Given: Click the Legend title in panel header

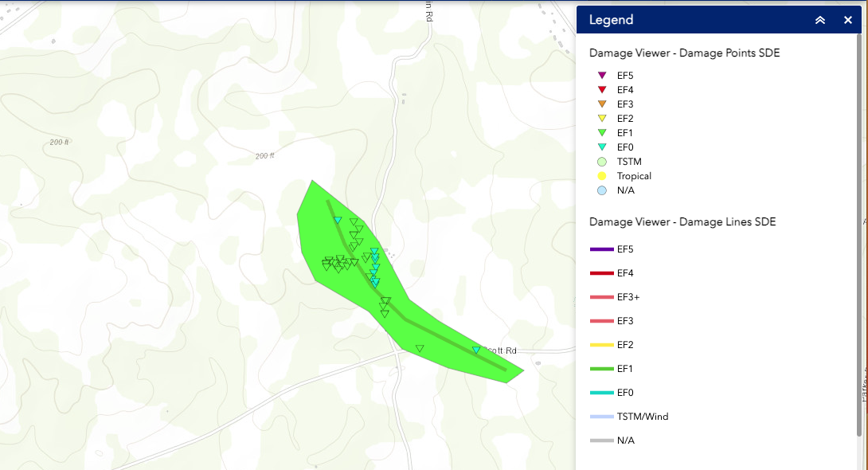Looking at the screenshot, I should click(611, 20).
